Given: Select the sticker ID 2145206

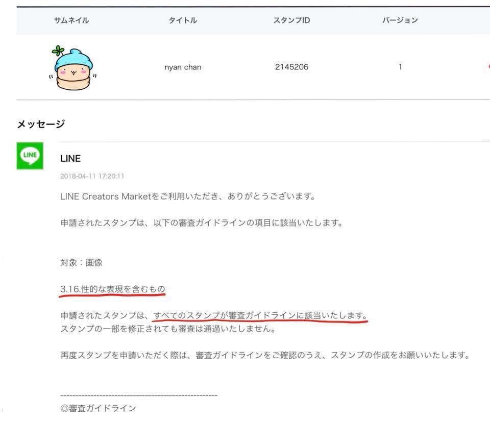Looking at the screenshot, I should (x=291, y=67).
